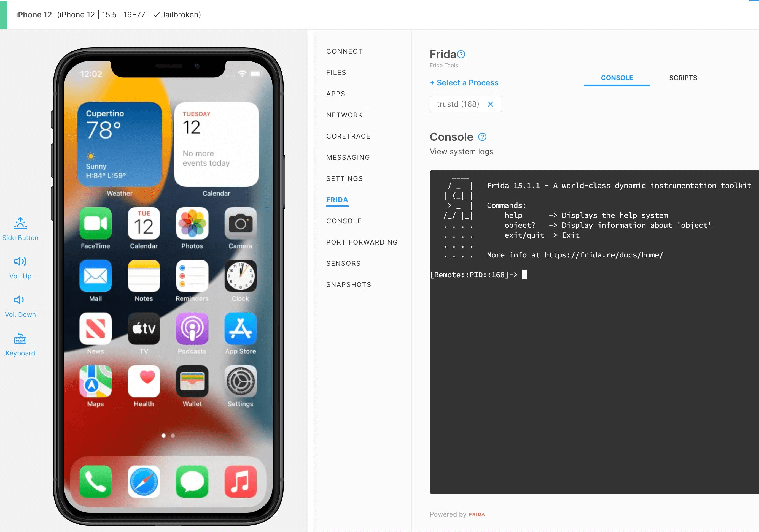Open the Health app
Image resolution: width=759 pixels, height=532 pixels.
coord(144,381)
